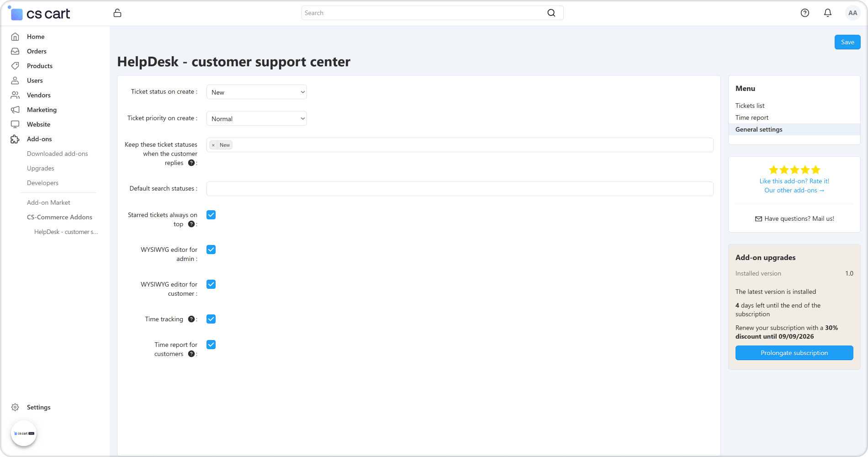The width and height of the screenshot is (868, 457).
Task: Click the Users person icon
Action: (15, 80)
